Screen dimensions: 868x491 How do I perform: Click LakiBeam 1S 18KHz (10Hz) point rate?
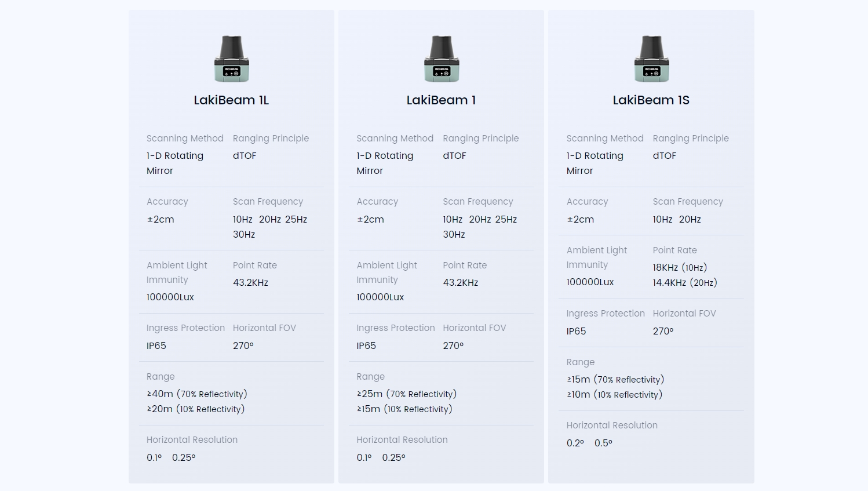(680, 267)
